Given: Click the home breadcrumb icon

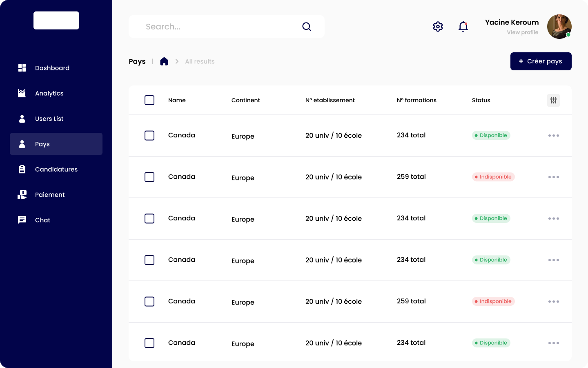Looking at the screenshot, I should [x=164, y=61].
